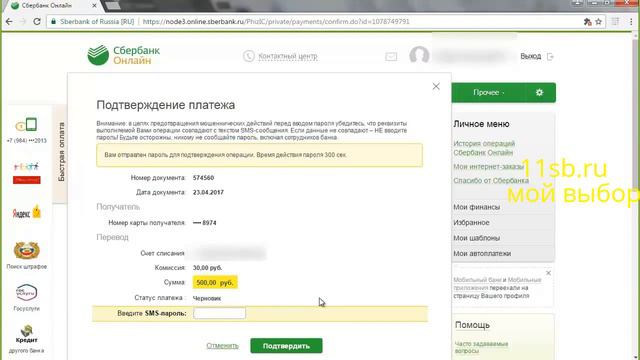Open the Быстрая оплата side tab
Viewport: 640px width, 360px height.
click(61, 152)
